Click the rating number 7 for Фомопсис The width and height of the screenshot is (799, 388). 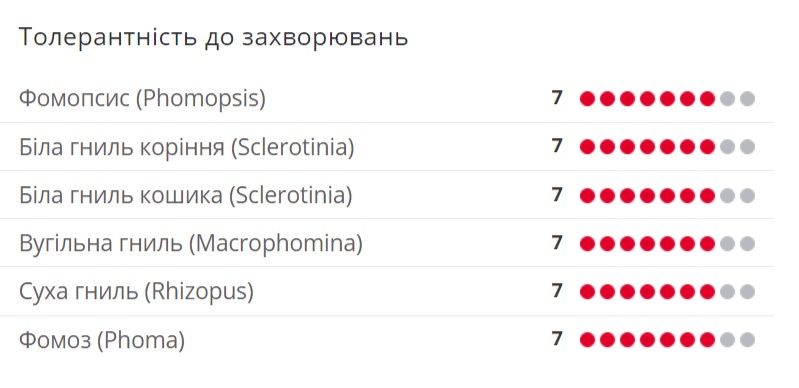click(x=557, y=98)
